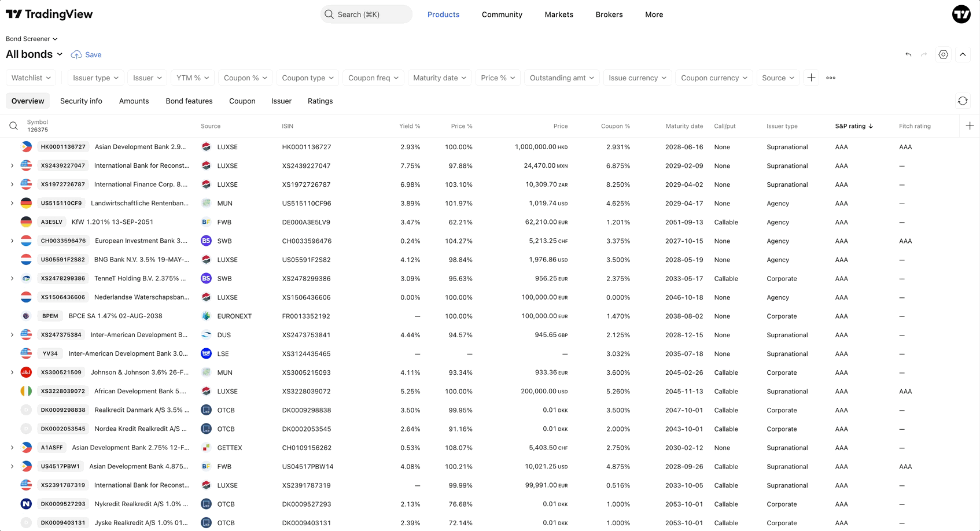
Task: Open the Markets menu
Action: pyautogui.click(x=559, y=14)
